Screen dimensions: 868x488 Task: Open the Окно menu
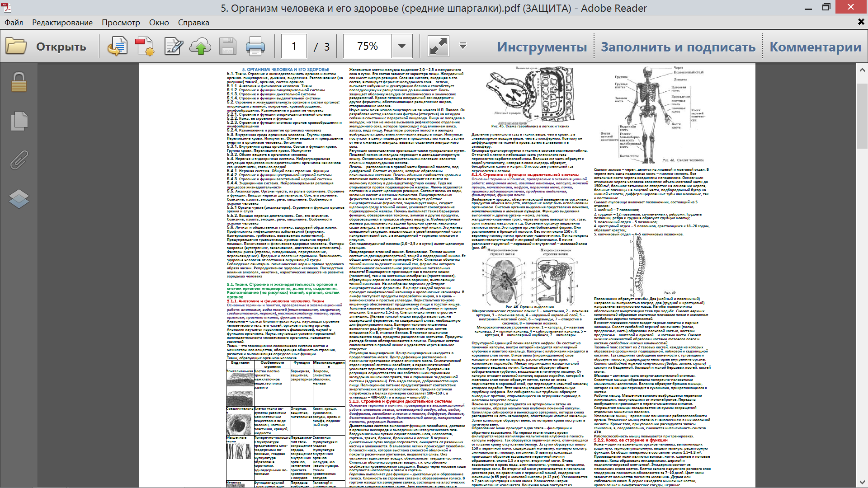tap(159, 23)
